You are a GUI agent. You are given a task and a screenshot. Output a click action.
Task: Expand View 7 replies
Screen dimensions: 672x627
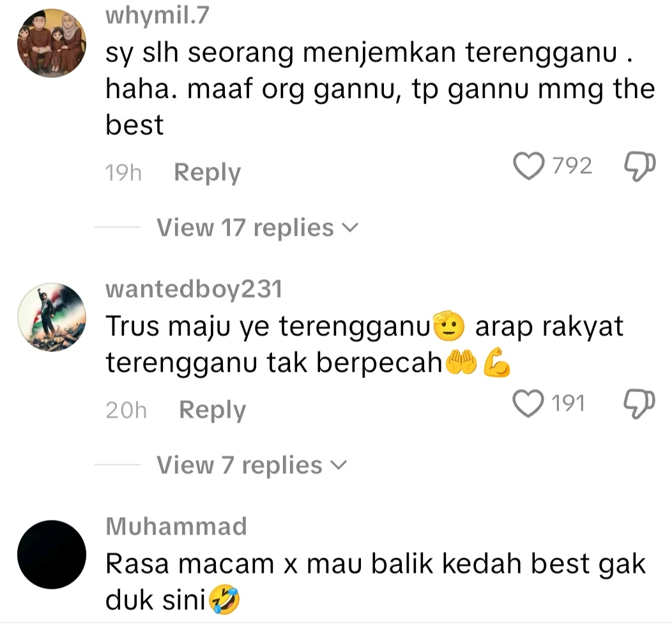[251, 465]
